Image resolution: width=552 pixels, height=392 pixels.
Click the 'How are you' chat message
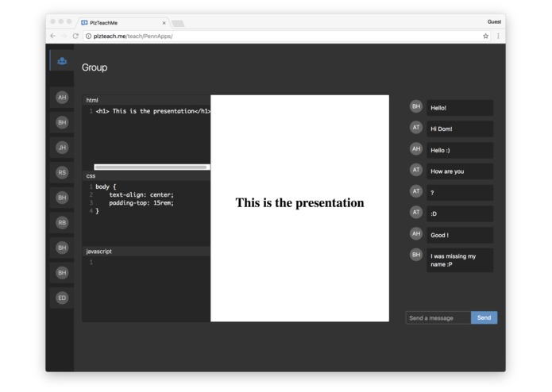point(460,171)
